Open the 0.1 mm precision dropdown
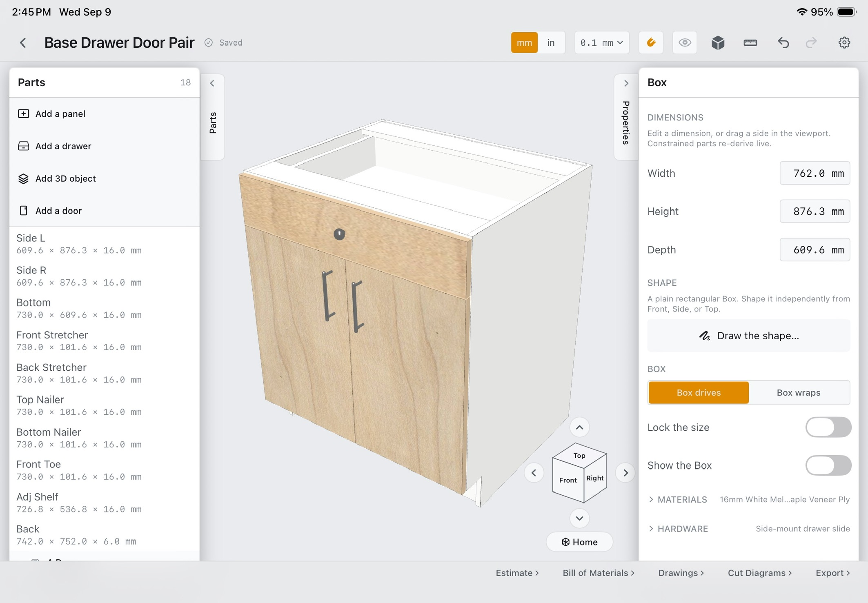868x603 pixels. [x=601, y=42]
